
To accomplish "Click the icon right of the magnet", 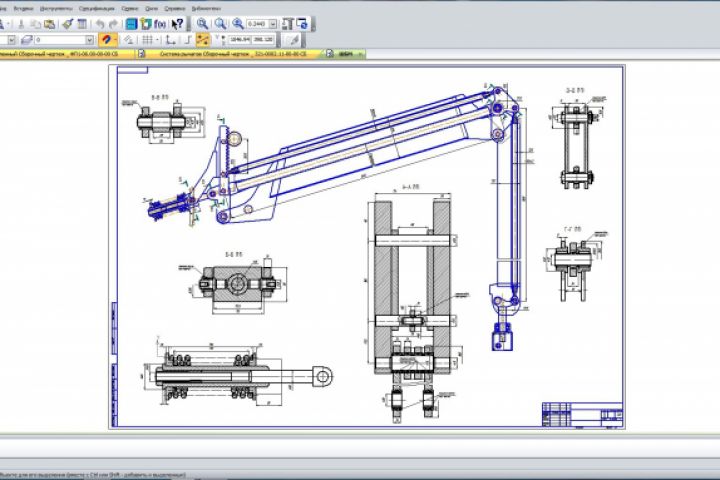I will (x=129, y=40).
